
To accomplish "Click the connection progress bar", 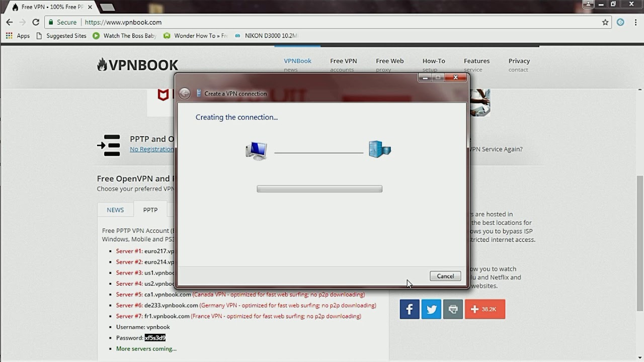I will click(319, 189).
